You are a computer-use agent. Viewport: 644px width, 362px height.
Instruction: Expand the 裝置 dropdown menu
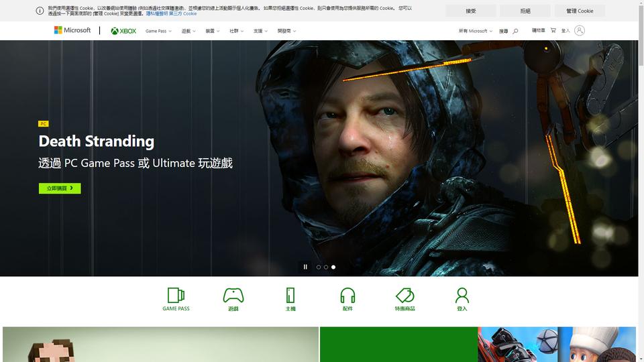213,31
